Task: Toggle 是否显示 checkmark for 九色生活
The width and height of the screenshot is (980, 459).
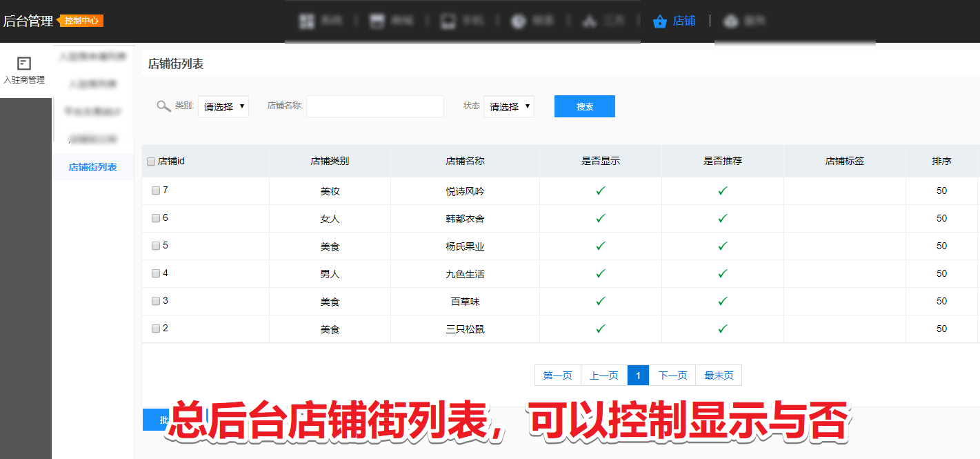Action: click(x=601, y=273)
